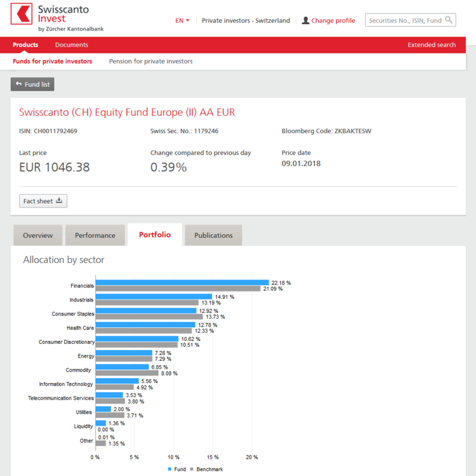The width and height of the screenshot is (476, 476).
Task: Click the user profile silhouette icon
Action: pos(306,20)
